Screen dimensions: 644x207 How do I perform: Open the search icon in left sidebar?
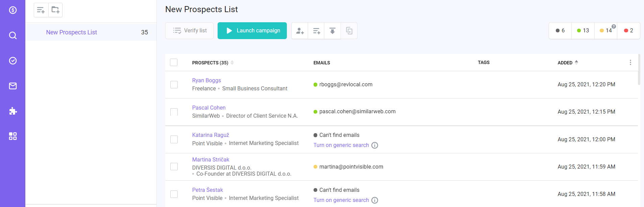tap(13, 35)
